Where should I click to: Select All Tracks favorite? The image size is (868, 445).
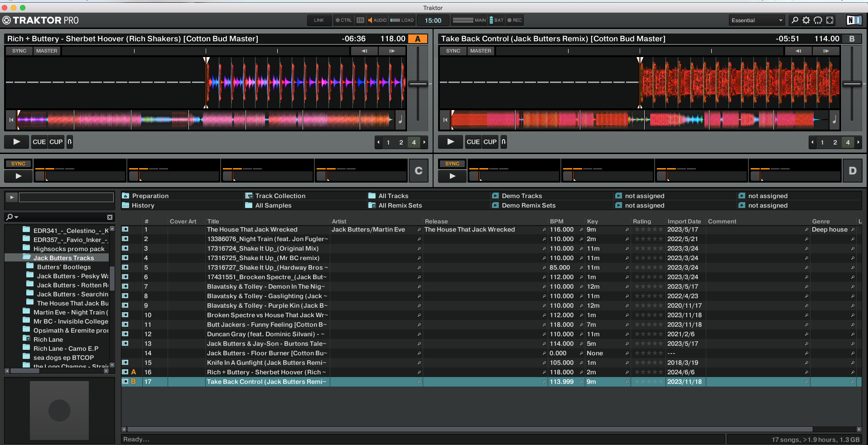(393, 196)
